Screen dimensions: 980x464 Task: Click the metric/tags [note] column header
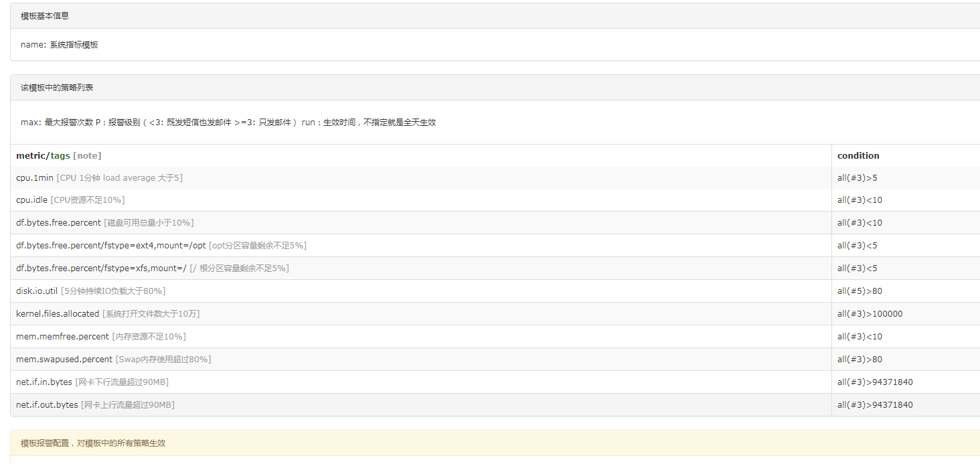[58, 155]
